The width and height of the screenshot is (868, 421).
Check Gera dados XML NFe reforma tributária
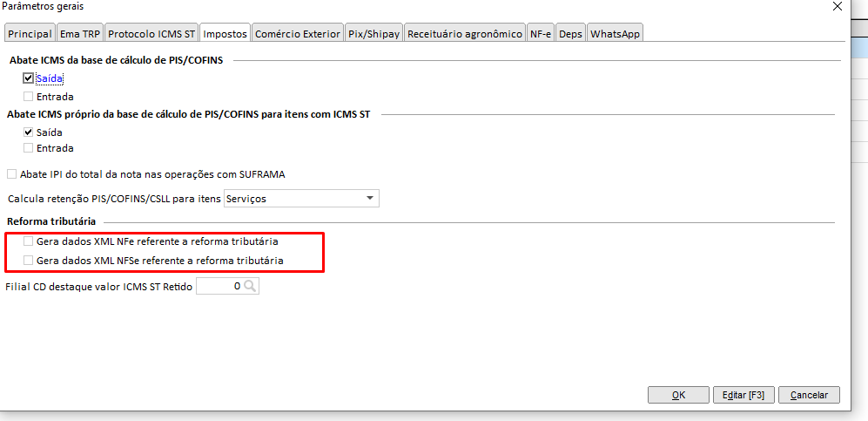[29, 241]
